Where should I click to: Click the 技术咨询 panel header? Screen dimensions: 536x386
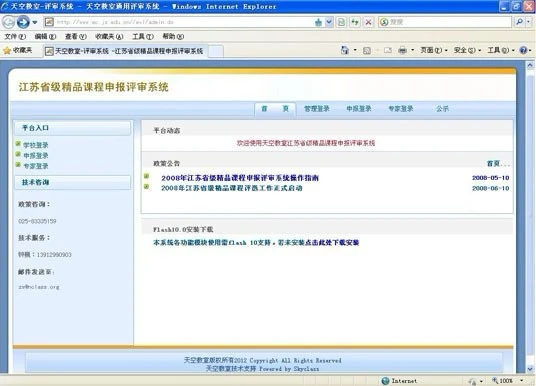[72, 183]
